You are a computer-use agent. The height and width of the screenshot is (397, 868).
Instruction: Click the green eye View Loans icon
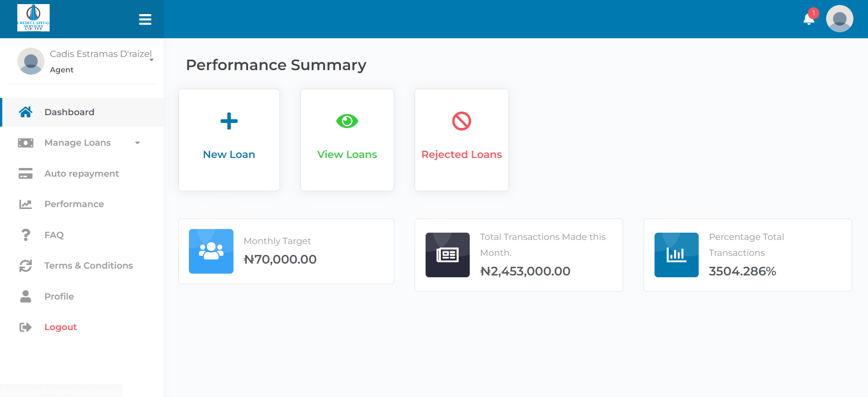pos(347,121)
